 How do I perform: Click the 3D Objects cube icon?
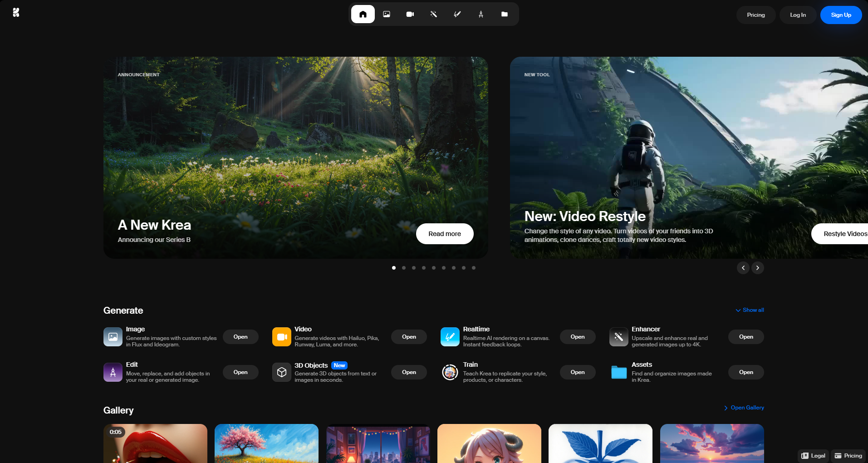(x=282, y=372)
